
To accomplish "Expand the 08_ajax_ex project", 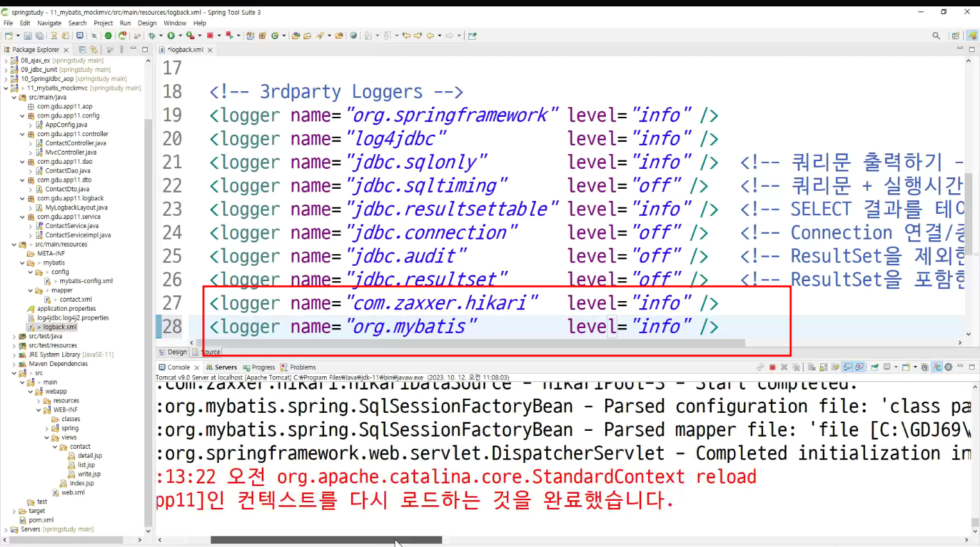I will 6,60.
